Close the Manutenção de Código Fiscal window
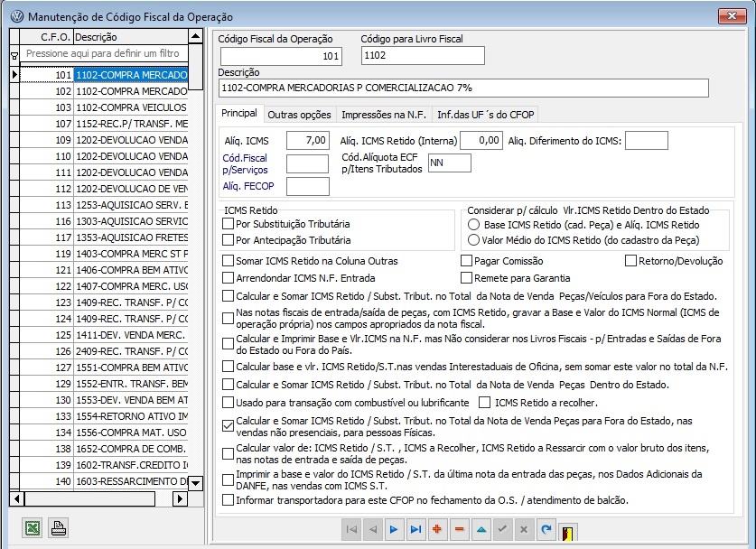The width and height of the screenshot is (756, 549). tap(732, 16)
